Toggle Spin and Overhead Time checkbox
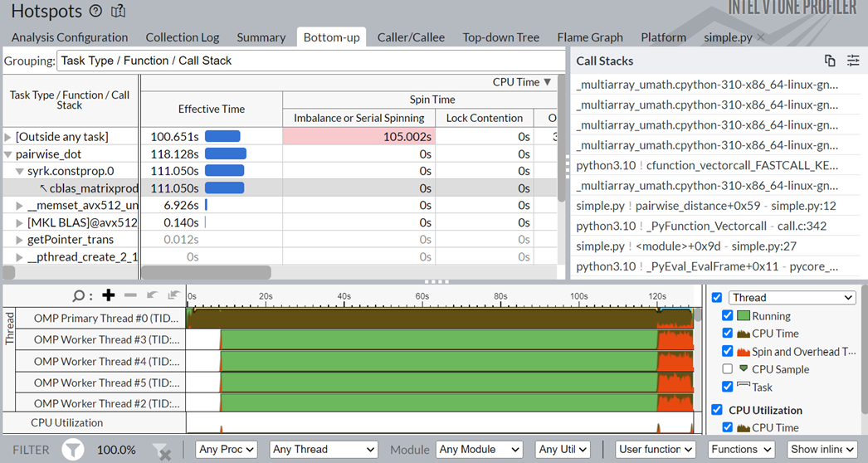 [x=728, y=352]
